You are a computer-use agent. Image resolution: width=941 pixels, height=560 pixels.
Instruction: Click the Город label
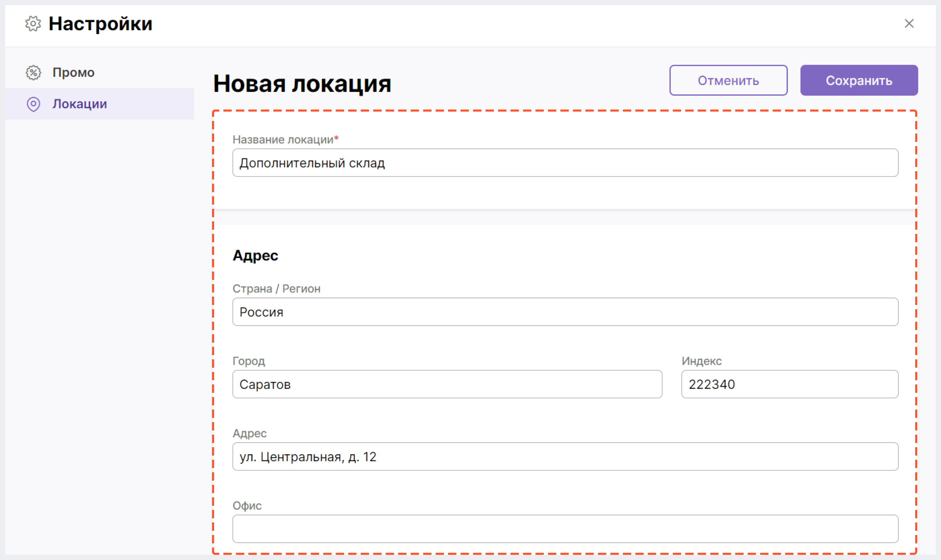(249, 361)
